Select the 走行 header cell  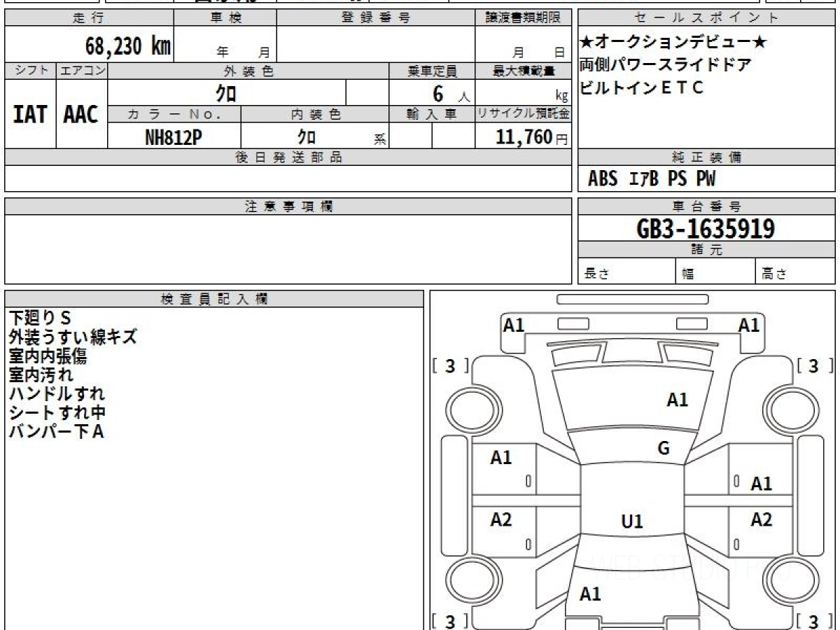point(88,18)
